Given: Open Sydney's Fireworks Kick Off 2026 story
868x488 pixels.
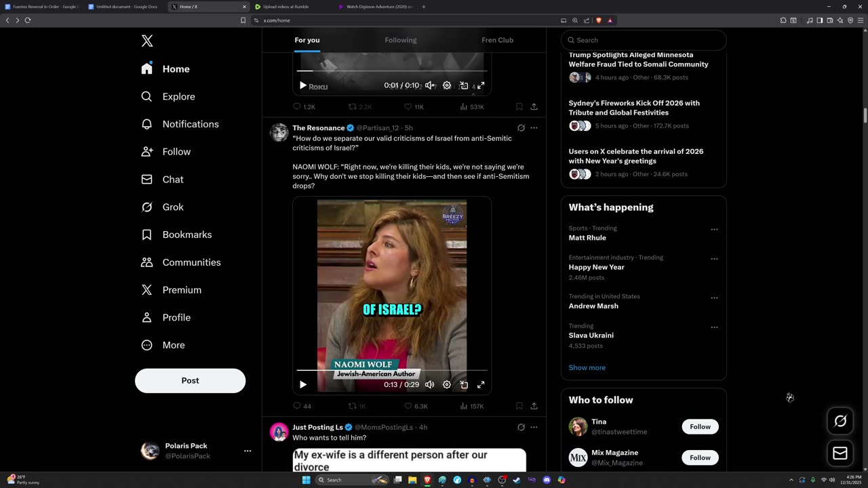Looking at the screenshot, I should [634, 108].
